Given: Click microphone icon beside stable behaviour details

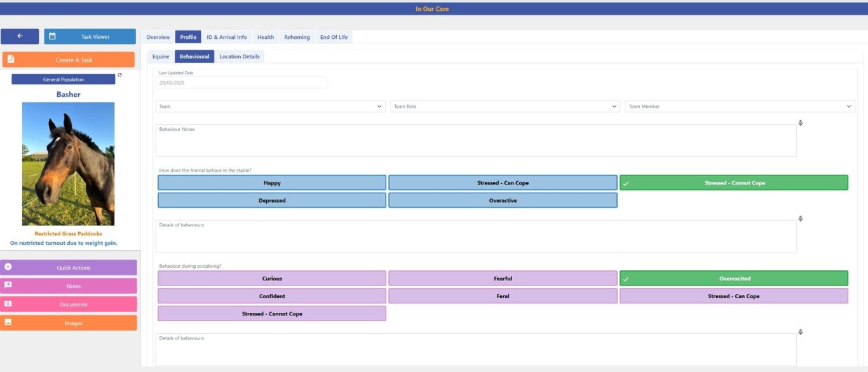Looking at the screenshot, I should (800, 219).
